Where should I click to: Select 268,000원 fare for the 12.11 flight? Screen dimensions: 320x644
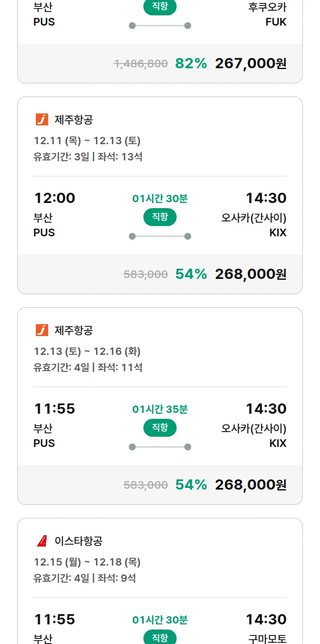click(250, 274)
